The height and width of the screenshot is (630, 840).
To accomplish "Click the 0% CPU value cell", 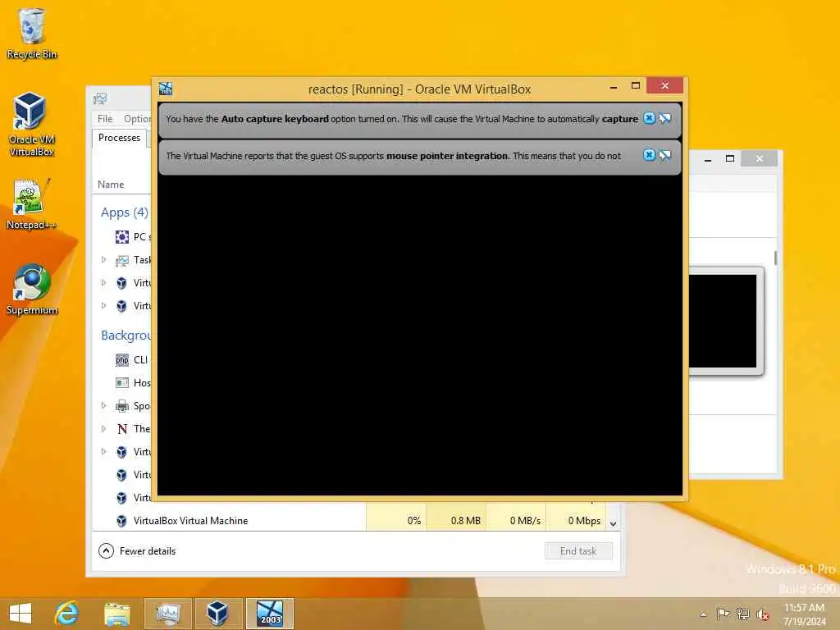I will [x=396, y=520].
